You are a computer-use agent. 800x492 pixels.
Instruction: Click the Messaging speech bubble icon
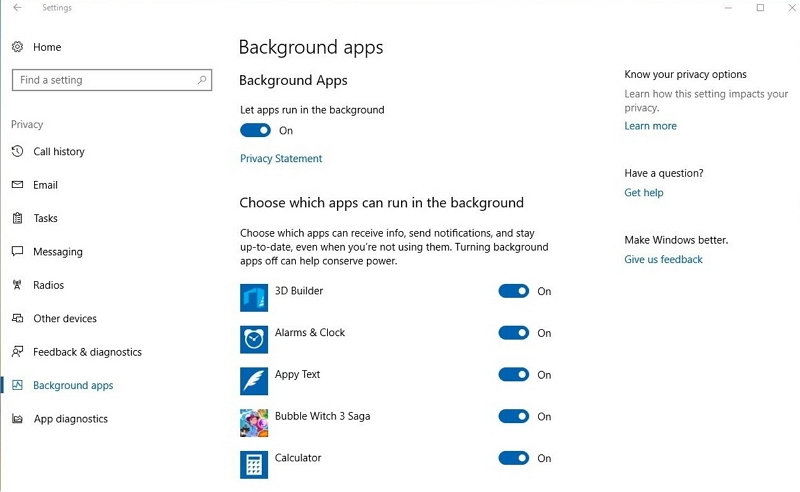click(17, 251)
